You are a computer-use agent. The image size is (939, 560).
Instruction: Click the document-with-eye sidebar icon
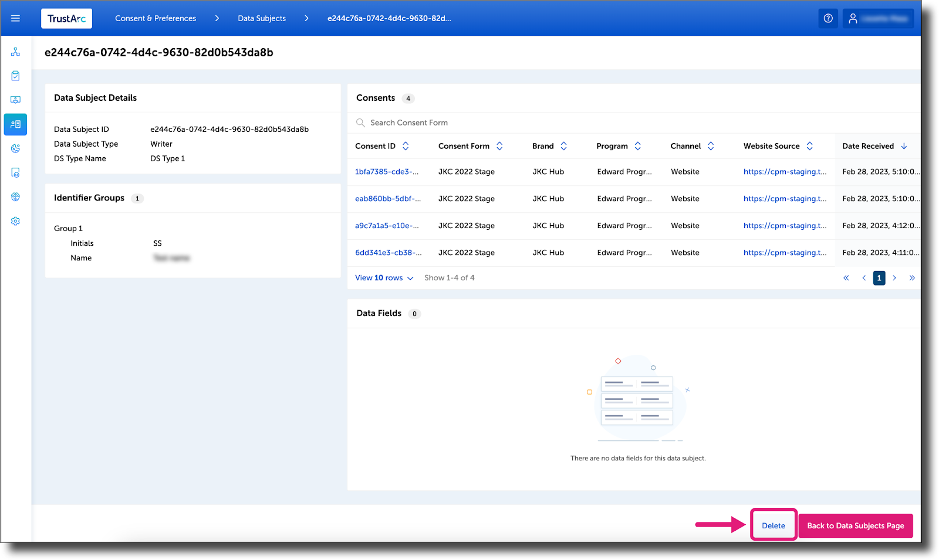pos(15,172)
